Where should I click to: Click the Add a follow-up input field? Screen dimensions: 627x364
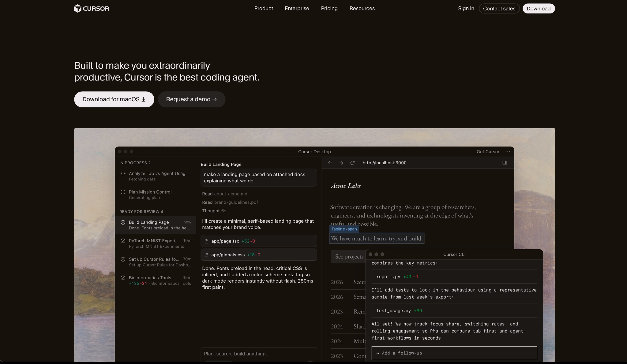pos(454,353)
